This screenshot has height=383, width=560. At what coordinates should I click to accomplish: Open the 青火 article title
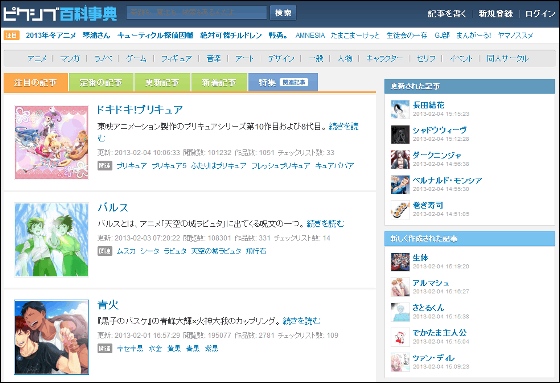click(x=108, y=305)
